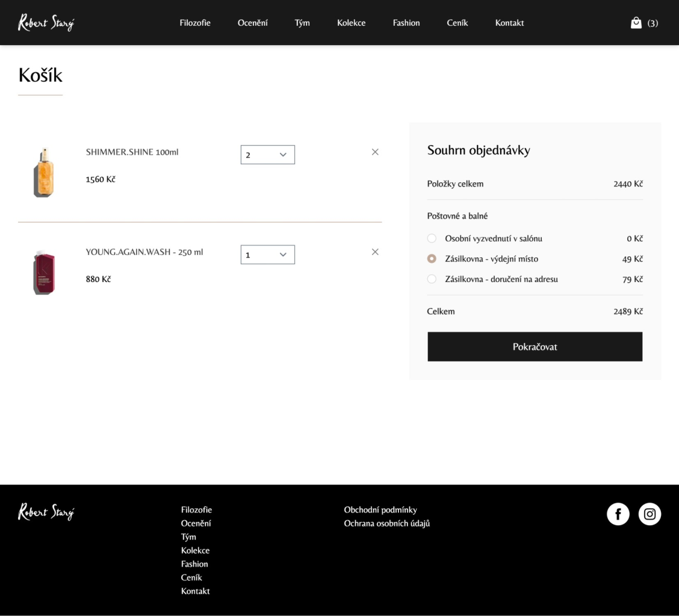The width and height of the screenshot is (679, 616).
Task: Go to Ceník in the header menu
Action: coord(457,23)
